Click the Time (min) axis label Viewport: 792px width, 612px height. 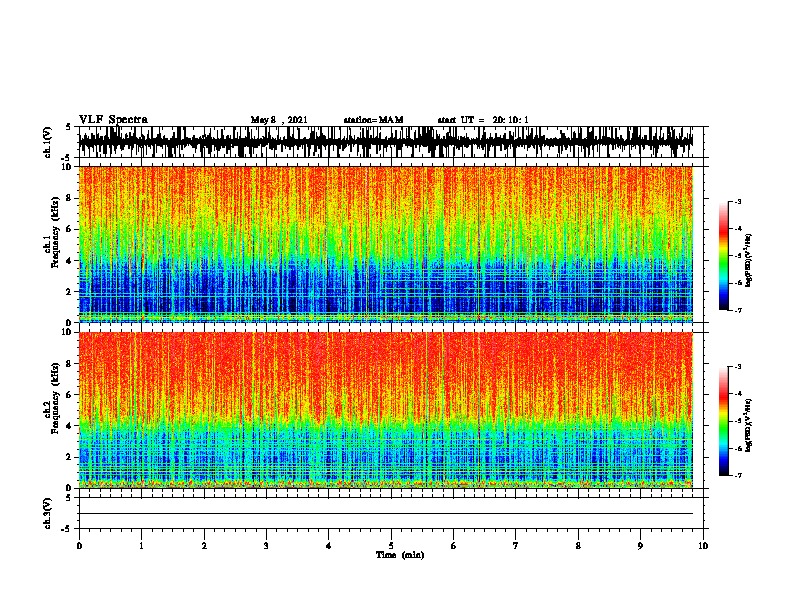(x=400, y=555)
